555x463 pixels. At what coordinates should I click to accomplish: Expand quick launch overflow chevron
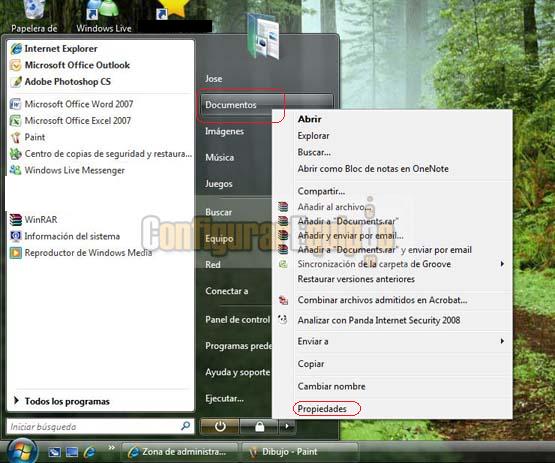coord(112,447)
